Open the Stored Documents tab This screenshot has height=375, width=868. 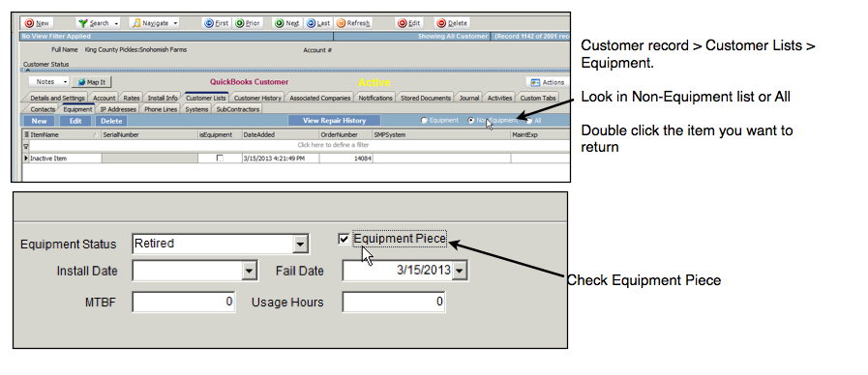425,98
